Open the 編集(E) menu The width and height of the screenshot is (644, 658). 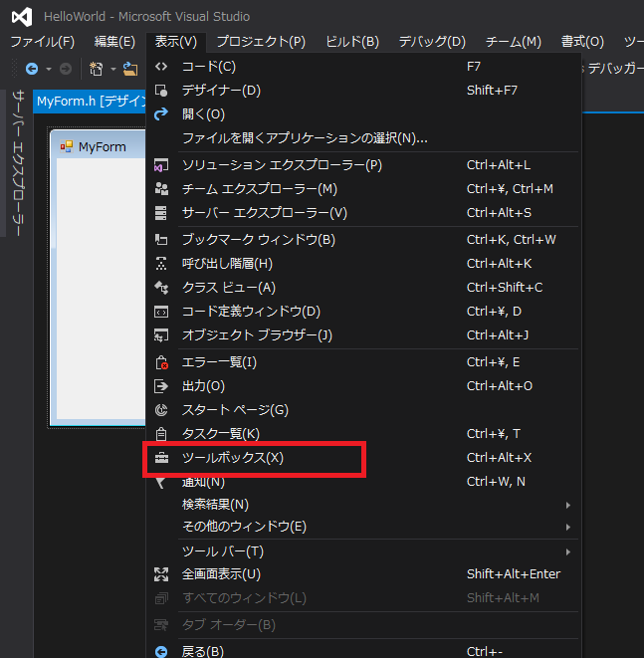(x=114, y=42)
